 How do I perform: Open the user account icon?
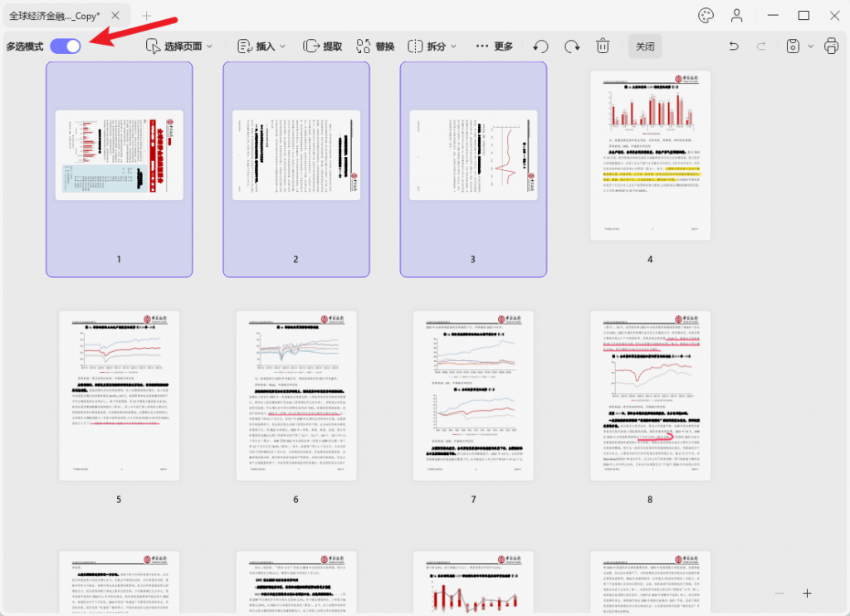737,16
